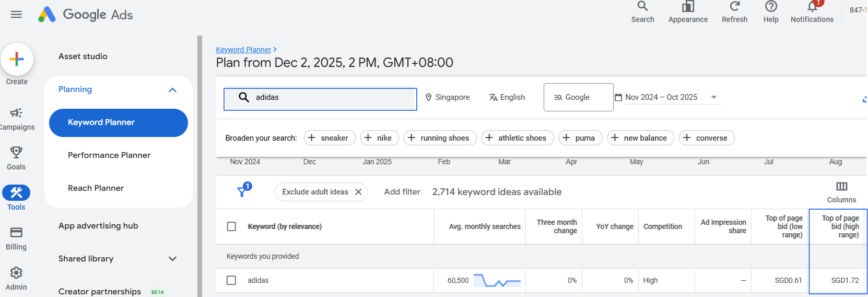
Task: Click the filter funnel icon
Action: (x=242, y=191)
